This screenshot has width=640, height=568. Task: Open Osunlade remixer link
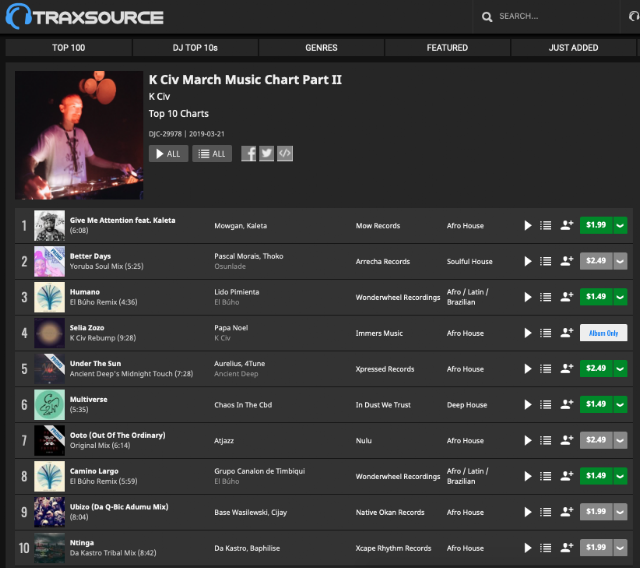point(230,266)
